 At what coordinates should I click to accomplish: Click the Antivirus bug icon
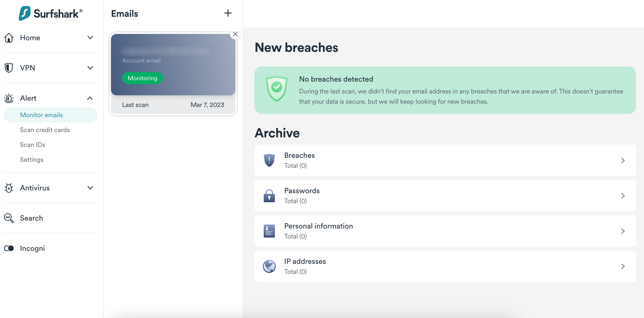(x=9, y=188)
